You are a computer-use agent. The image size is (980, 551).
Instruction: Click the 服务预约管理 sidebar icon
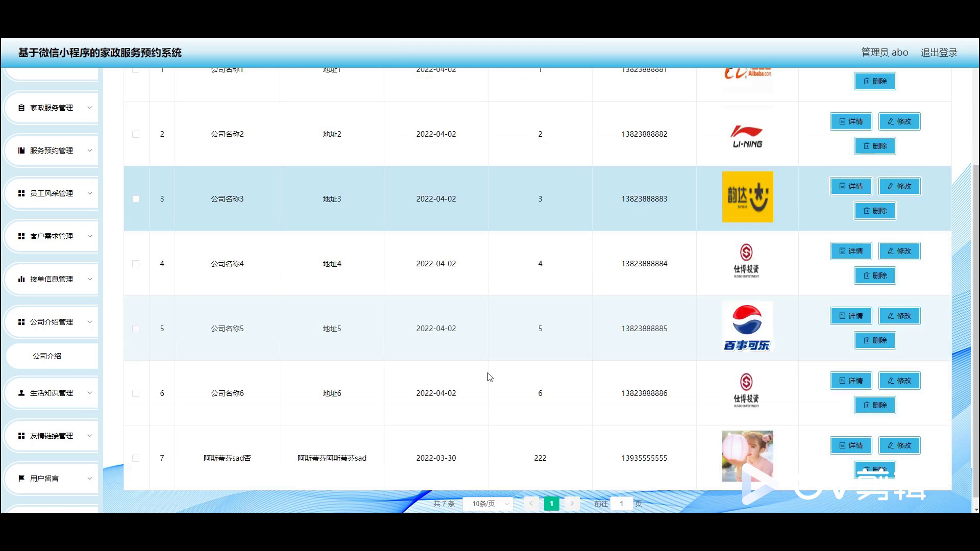tap(21, 151)
